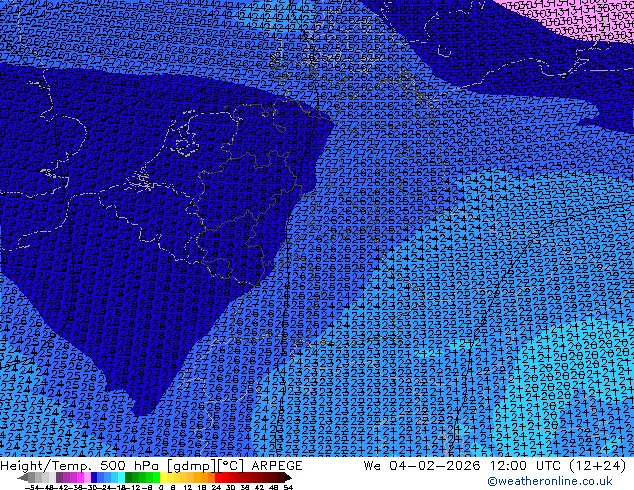Click the dark green swatch in the legend
This screenshot has height=490, width=634.
tap(128, 477)
